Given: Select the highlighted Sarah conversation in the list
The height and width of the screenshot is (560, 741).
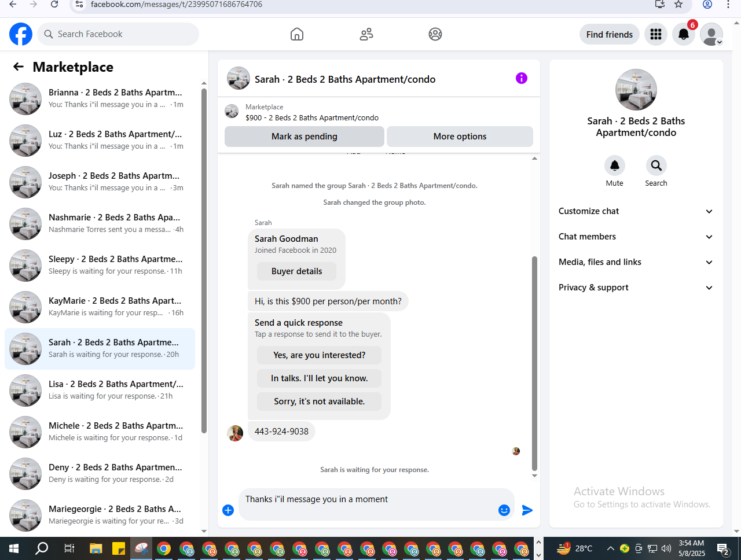Looking at the screenshot, I should (x=100, y=349).
